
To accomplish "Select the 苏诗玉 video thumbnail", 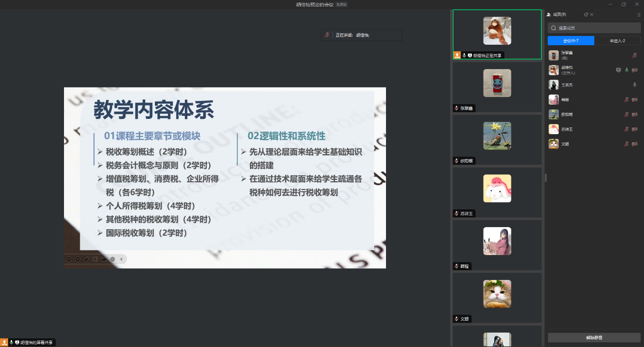I will click(497, 192).
